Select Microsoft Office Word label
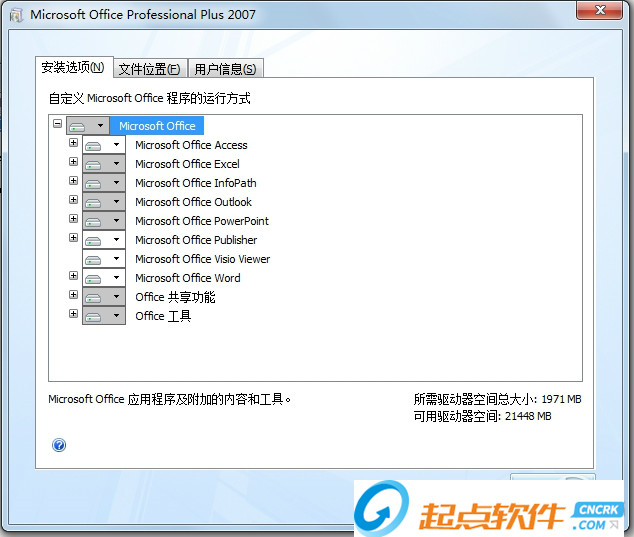 click(188, 278)
